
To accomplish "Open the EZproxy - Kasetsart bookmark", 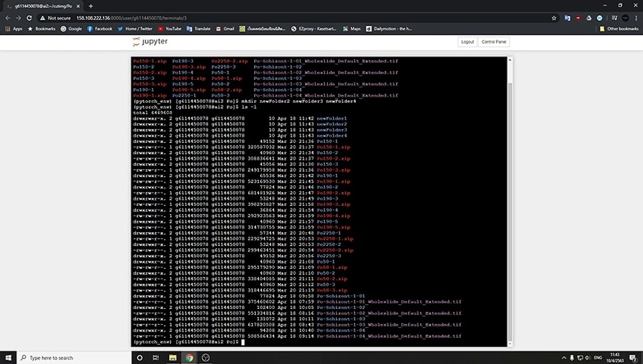I will [x=314, y=29].
